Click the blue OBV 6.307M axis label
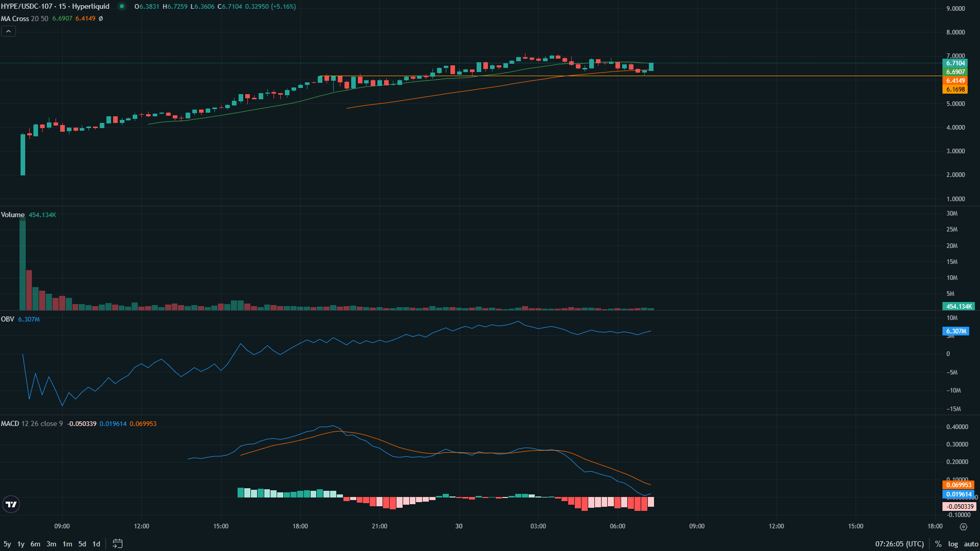The width and height of the screenshot is (980, 551). pyautogui.click(x=956, y=331)
